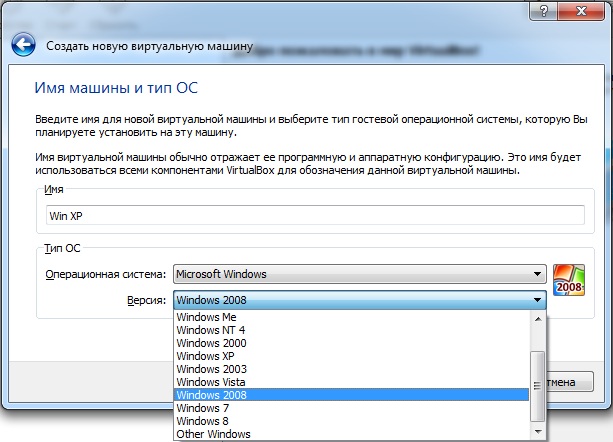Pick Windows 7 from the version list
This screenshot has height=442, width=613.
point(351,408)
